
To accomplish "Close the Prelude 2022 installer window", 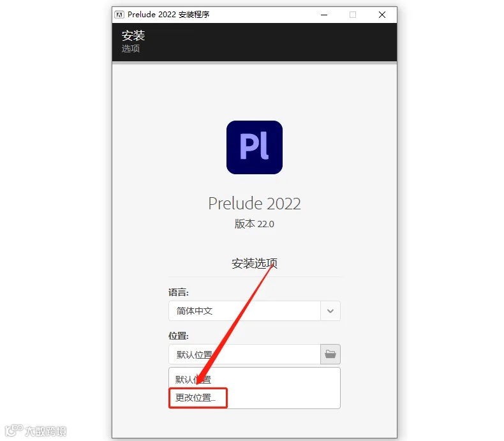I will (382, 15).
